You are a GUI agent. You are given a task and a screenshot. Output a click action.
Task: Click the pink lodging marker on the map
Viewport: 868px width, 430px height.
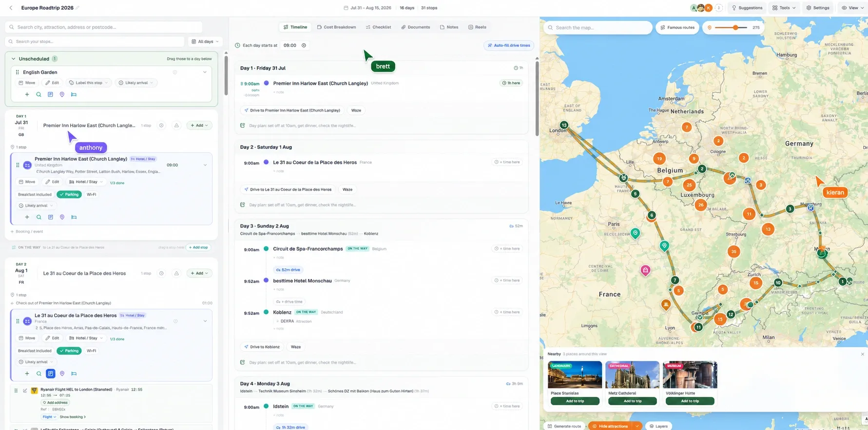[645, 270]
